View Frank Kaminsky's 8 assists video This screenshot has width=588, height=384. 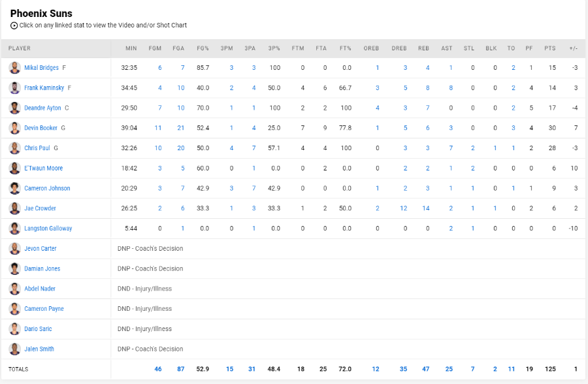(451, 88)
